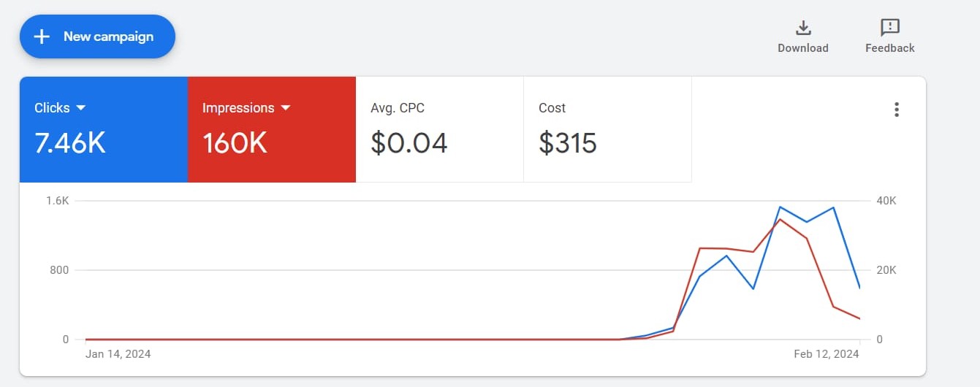Click the plus icon on New campaign
The image size is (980, 387).
[x=42, y=37]
